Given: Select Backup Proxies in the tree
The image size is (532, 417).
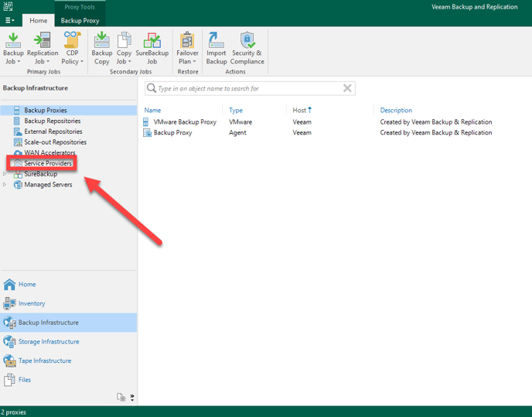Looking at the screenshot, I should tap(46, 110).
